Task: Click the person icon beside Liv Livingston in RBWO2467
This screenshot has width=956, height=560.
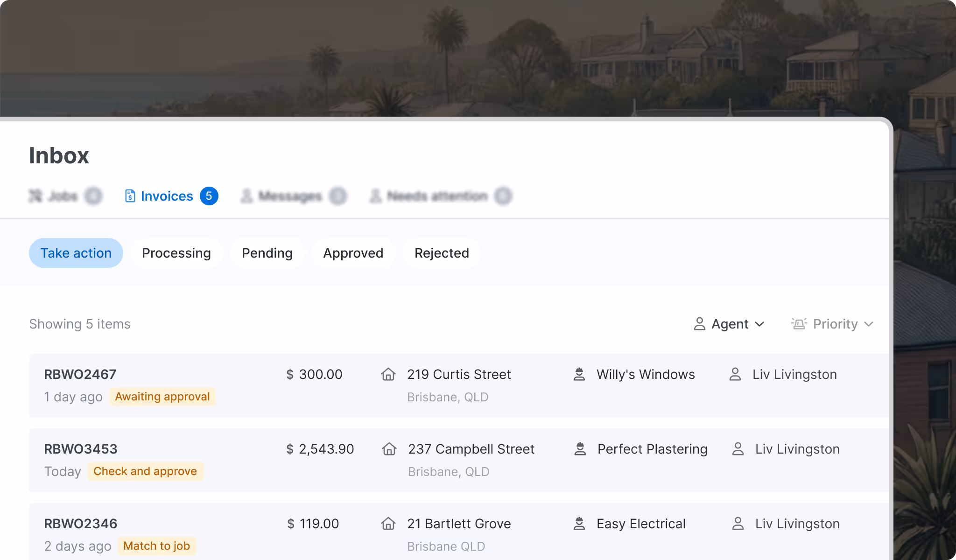Action: click(x=735, y=374)
